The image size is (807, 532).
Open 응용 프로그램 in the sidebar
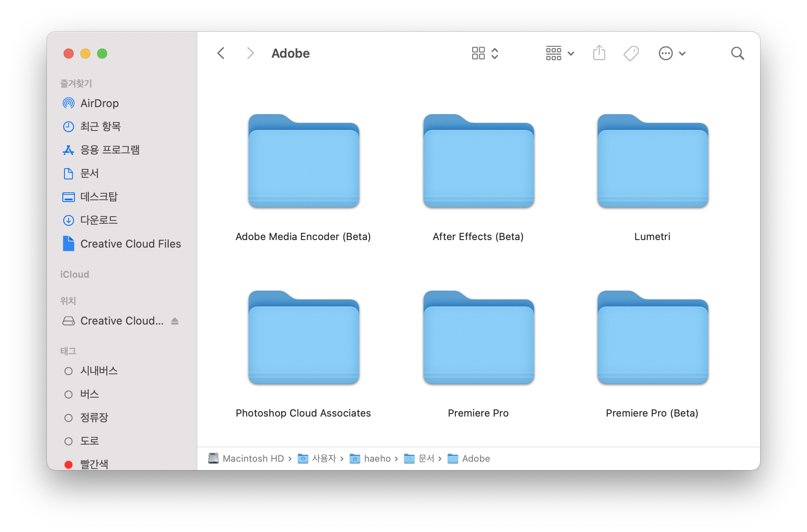point(110,150)
